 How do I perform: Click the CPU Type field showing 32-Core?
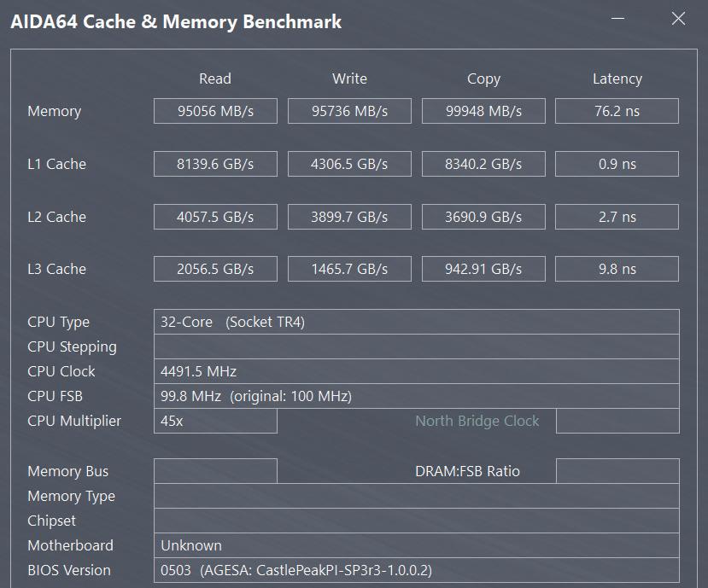point(416,322)
